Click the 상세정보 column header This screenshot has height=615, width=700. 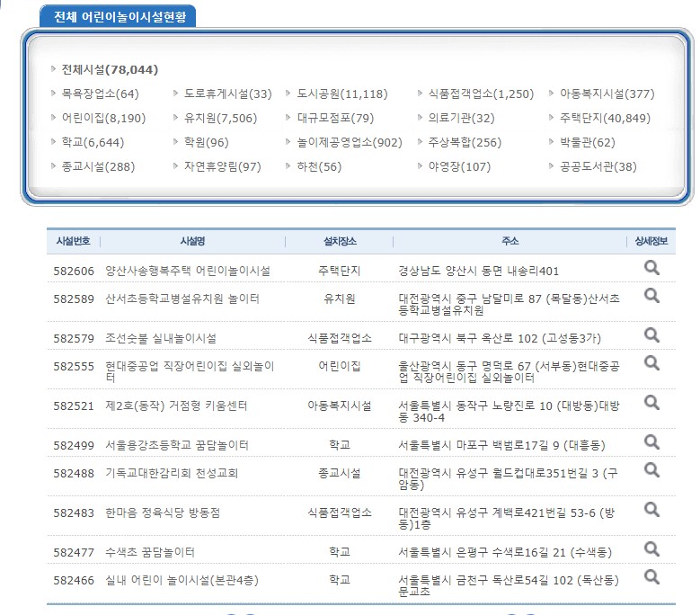(x=651, y=241)
